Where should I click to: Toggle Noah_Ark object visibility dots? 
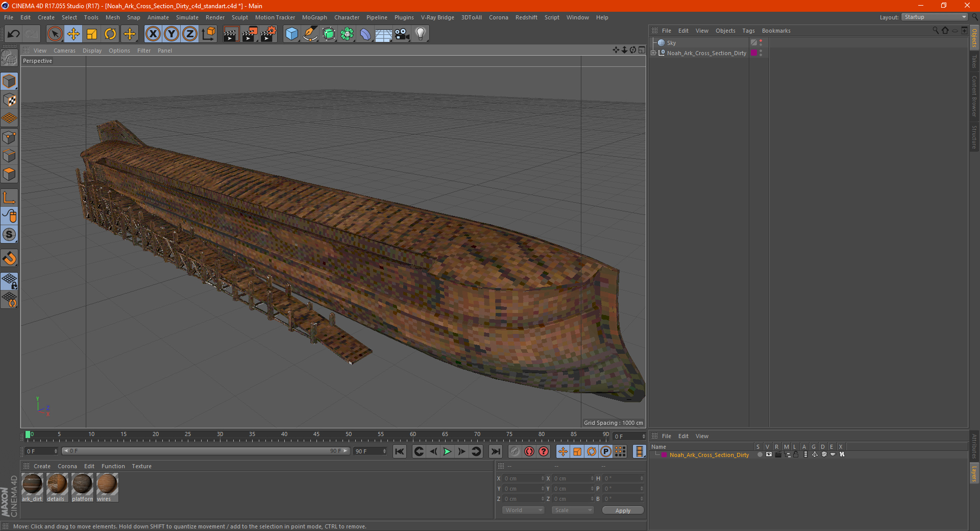click(761, 53)
